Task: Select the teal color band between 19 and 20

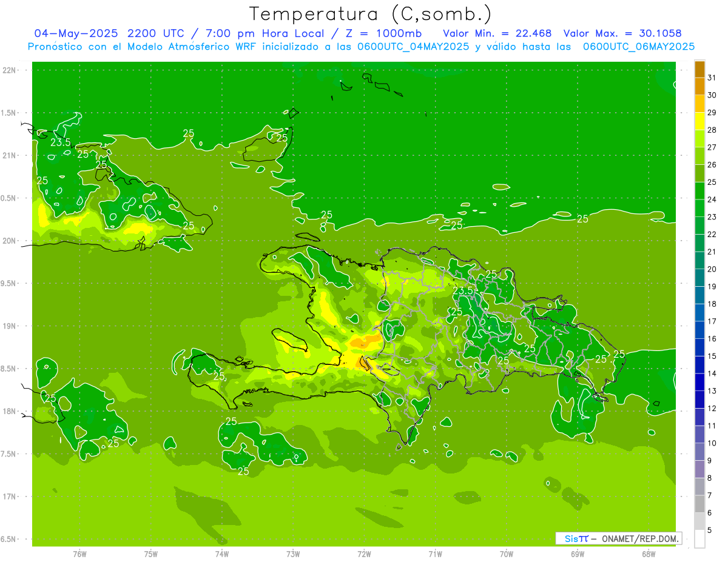Action: 699,278
